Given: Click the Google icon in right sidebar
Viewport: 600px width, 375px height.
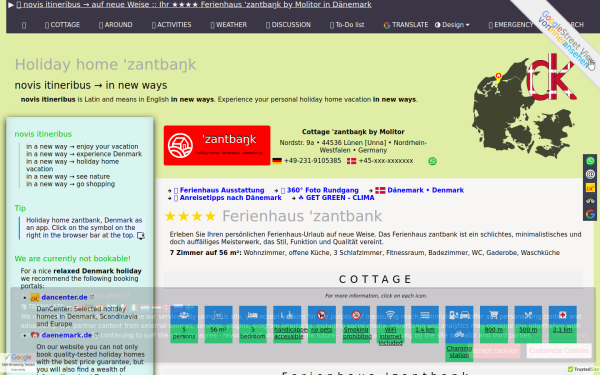Looking at the screenshot, I should point(590,214).
